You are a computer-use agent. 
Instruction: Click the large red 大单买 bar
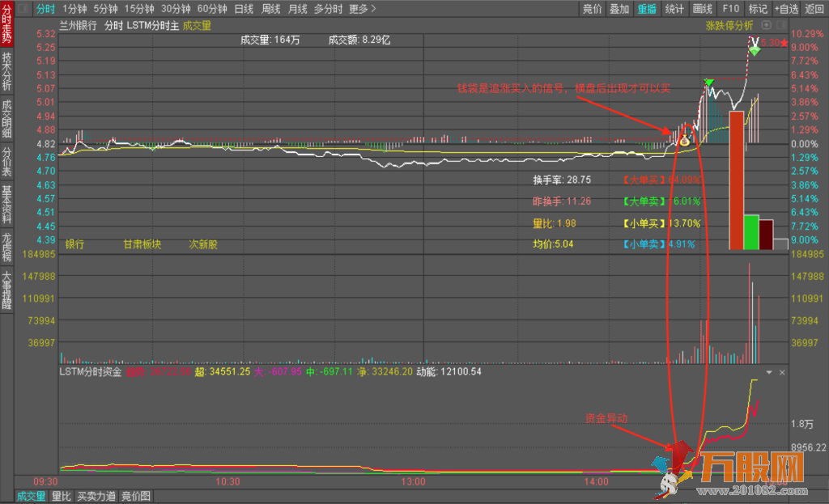pyautogui.click(x=736, y=180)
